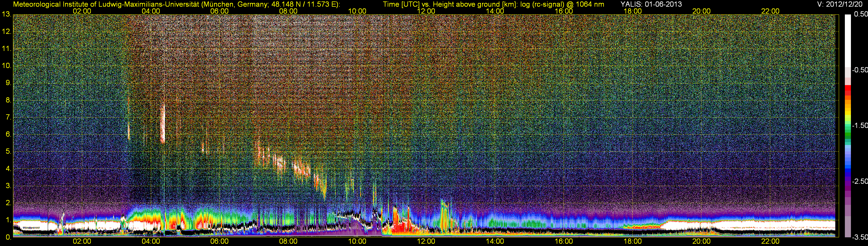Select the 0 km height axis label
Viewport: 868px width, 246px height.
(8, 237)
